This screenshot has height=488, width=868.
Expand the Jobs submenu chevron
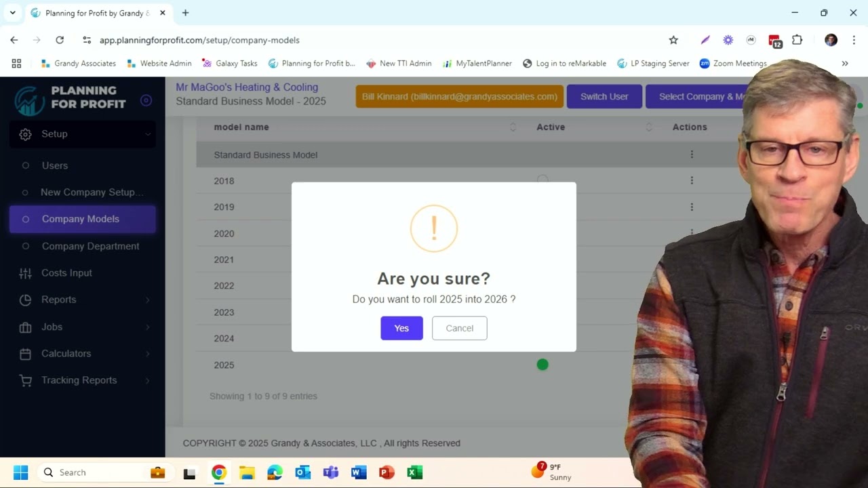pyautogui.click(x=148, y=327)
